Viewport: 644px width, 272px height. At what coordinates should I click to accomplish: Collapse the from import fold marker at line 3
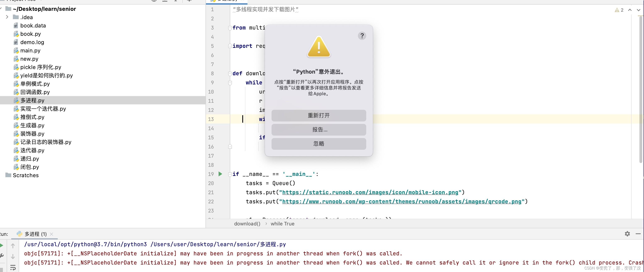click(230, 28)
